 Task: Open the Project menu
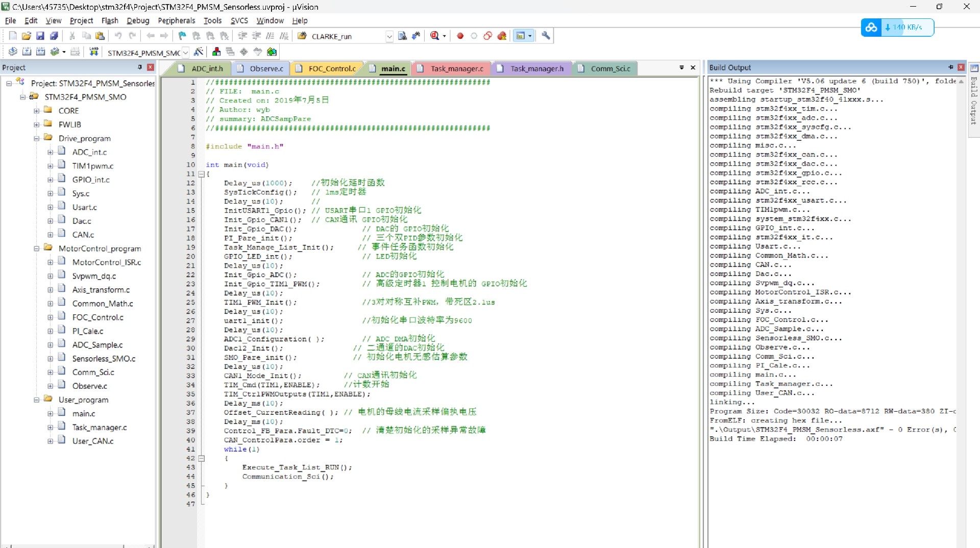[81, 20]
